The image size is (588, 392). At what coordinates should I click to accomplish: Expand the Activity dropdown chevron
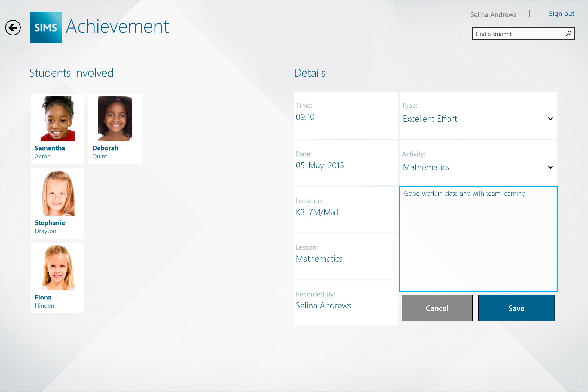click(x=550, y=167)
